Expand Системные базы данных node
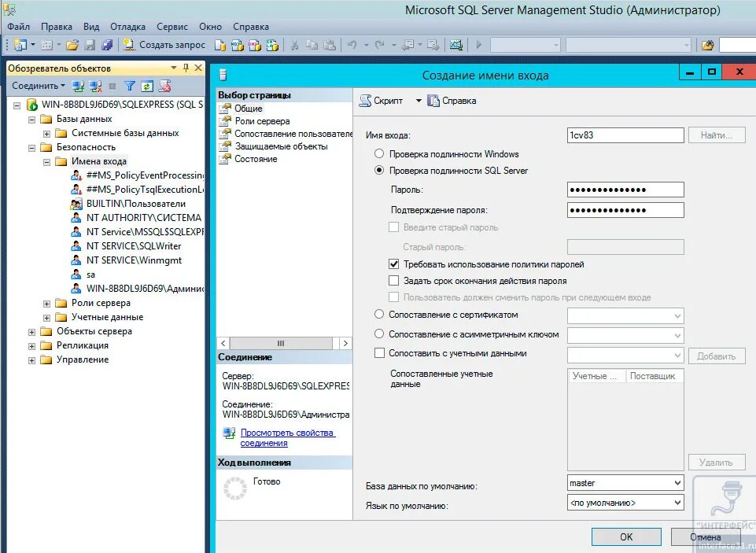The width and height of the screenshot is (756, 553). [46, 134]
